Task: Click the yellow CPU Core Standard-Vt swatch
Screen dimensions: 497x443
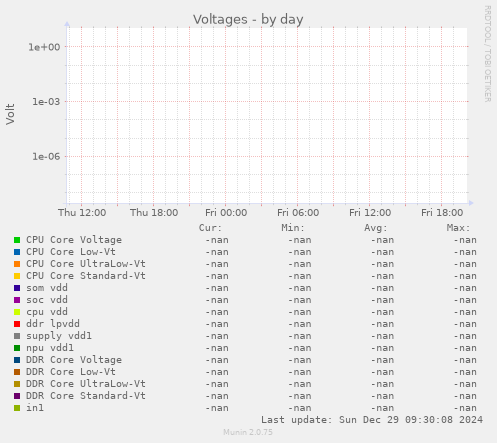Action: (17, 276)
